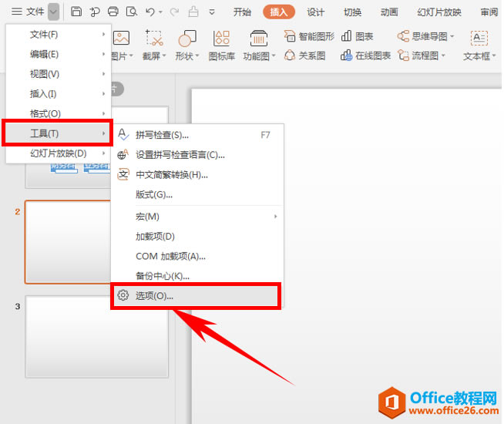Screen dimensions: 504x424
Task: Click the 文本框 text box icon
Action: (x=479, y=38)
